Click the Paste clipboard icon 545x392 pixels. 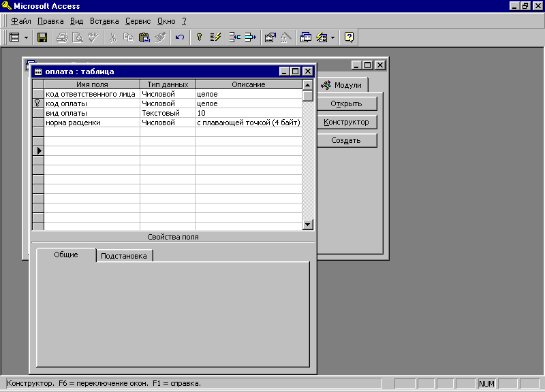coord(144,37)
